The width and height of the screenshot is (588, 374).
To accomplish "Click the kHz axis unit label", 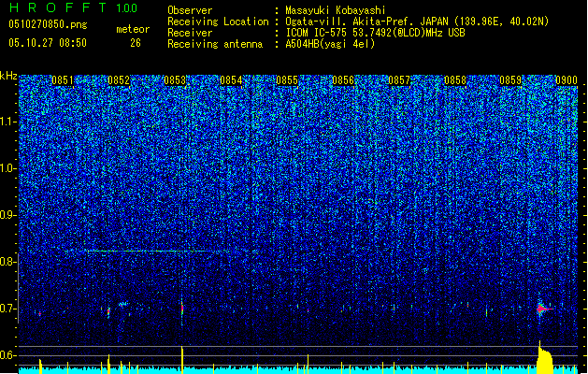I will tap(8, 76).
